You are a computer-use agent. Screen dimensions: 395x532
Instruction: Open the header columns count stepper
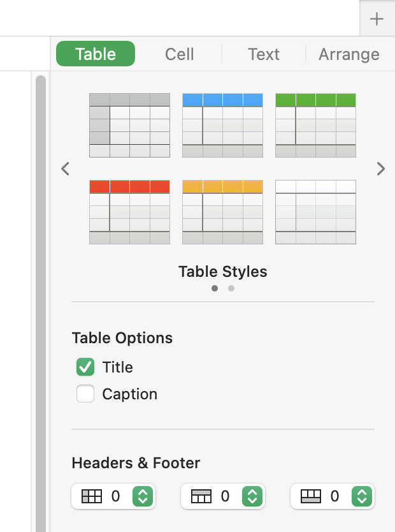point(143,496)
